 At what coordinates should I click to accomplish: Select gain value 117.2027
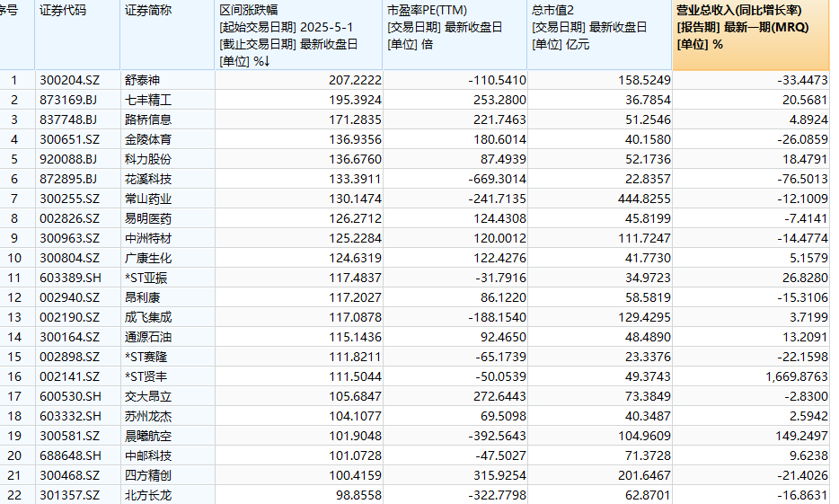[x=356, y=298]
